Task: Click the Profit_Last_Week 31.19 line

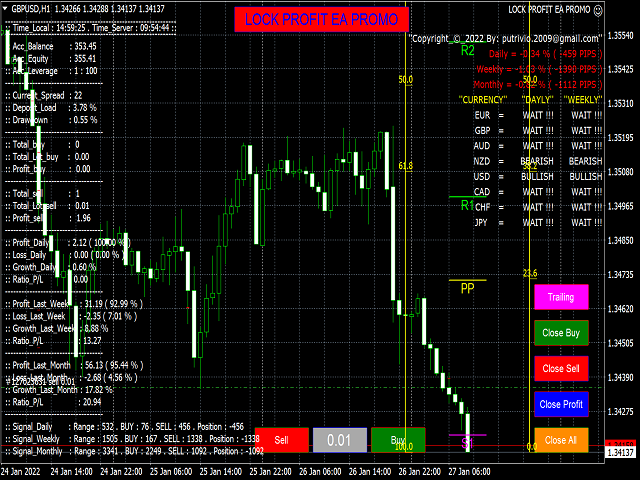Action: coord(74,304)
